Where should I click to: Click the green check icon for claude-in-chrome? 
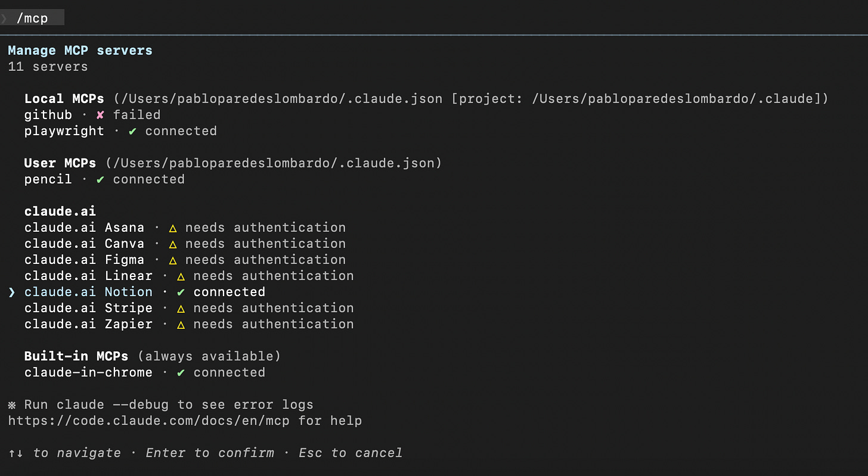tap(181, 372)
